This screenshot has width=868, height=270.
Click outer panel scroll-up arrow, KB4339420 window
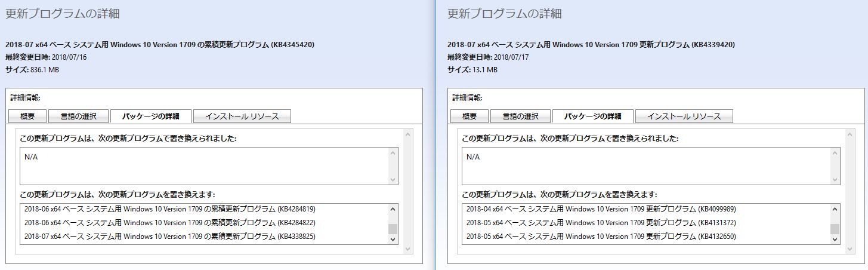[x=850, y=135]
